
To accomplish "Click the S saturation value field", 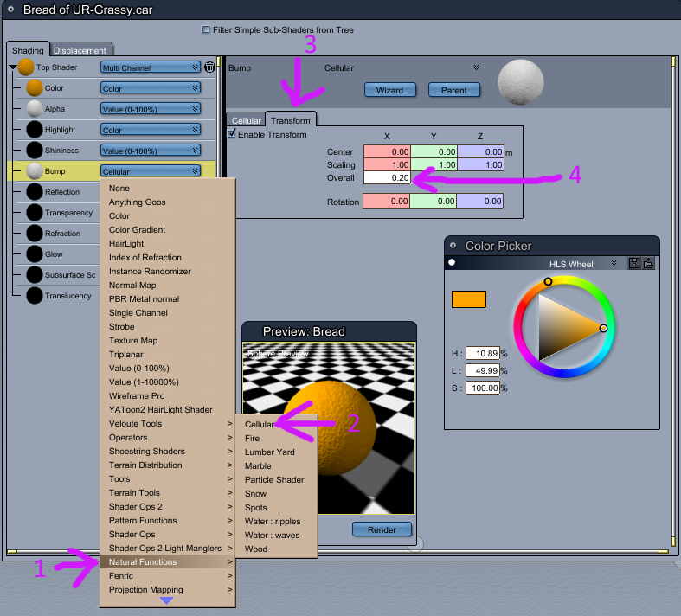I will (483, 388).
